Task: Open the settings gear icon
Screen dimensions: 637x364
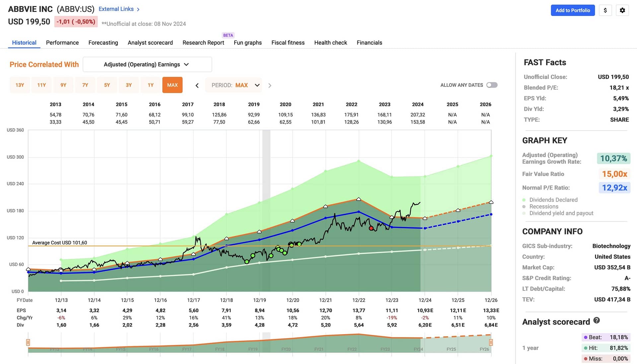Action: tap(622, 10)
